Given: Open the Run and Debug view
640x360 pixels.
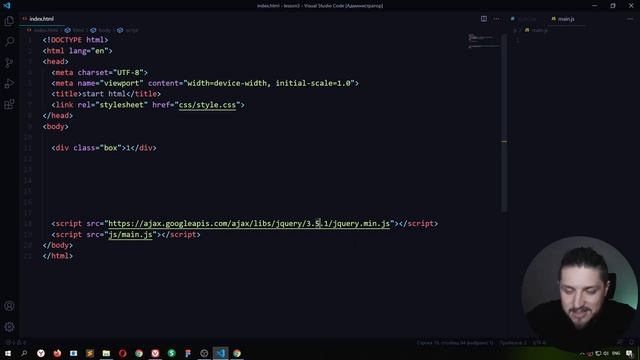Looking at the screenshot, I should pos(9,83).
